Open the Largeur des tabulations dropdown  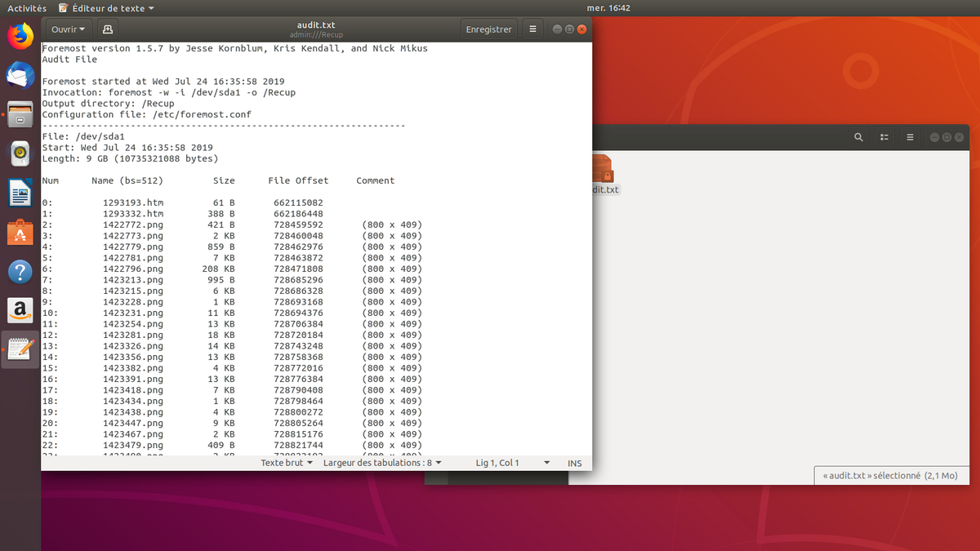point(382,463)
